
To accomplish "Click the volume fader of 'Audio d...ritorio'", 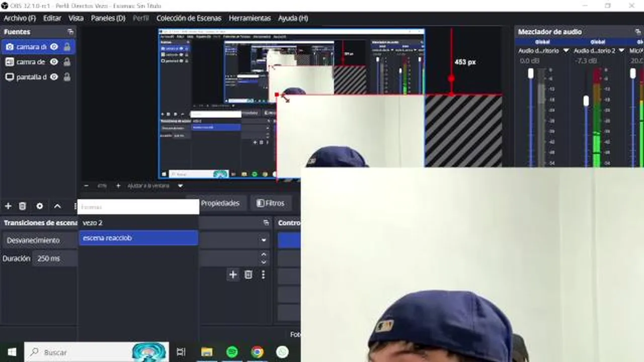I will click(x=531, y=73).
